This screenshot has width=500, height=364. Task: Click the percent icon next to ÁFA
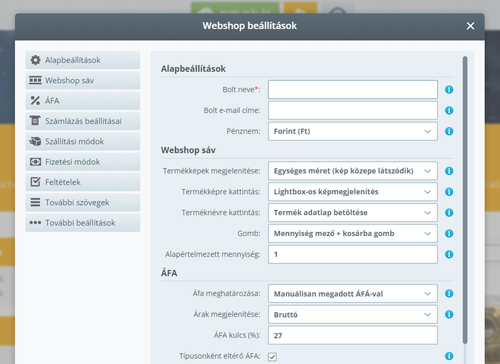pos(35,100)
